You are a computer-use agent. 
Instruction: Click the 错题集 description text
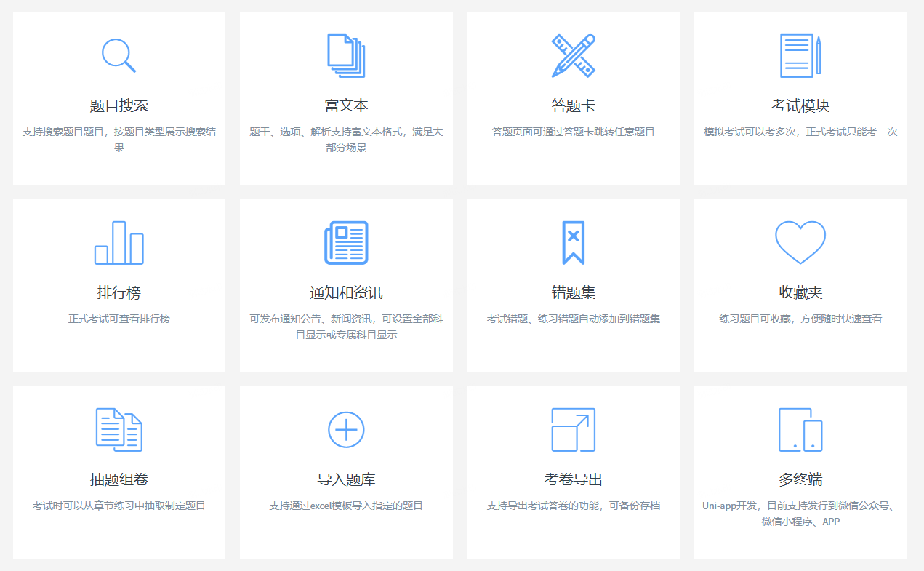pyautogui.click(x=574, y=319)
